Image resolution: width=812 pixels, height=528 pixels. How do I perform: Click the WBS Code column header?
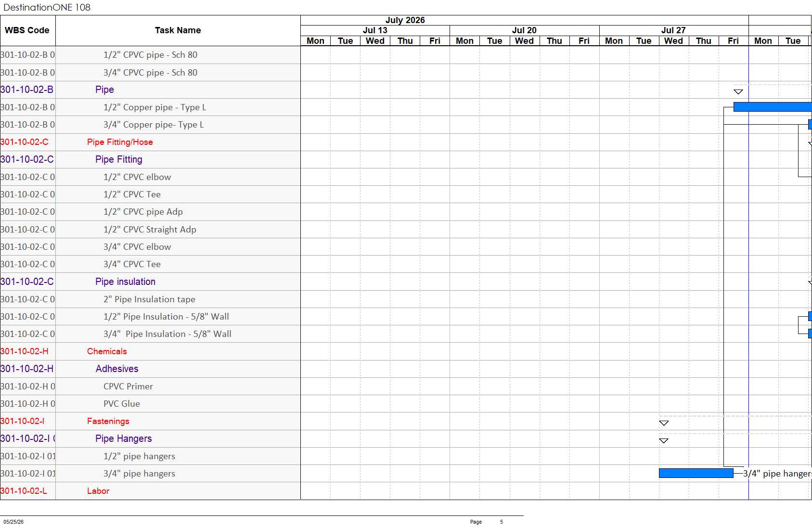(x=27, y=30)
